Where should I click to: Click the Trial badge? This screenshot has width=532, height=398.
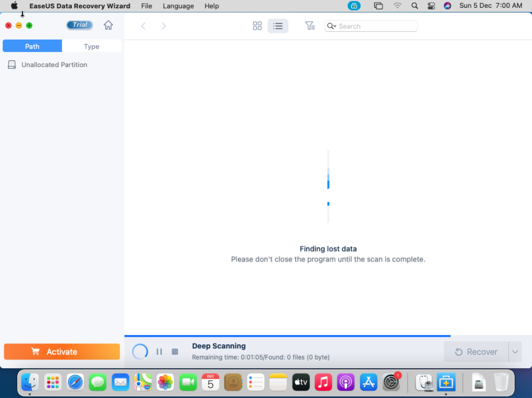[80, 25]
